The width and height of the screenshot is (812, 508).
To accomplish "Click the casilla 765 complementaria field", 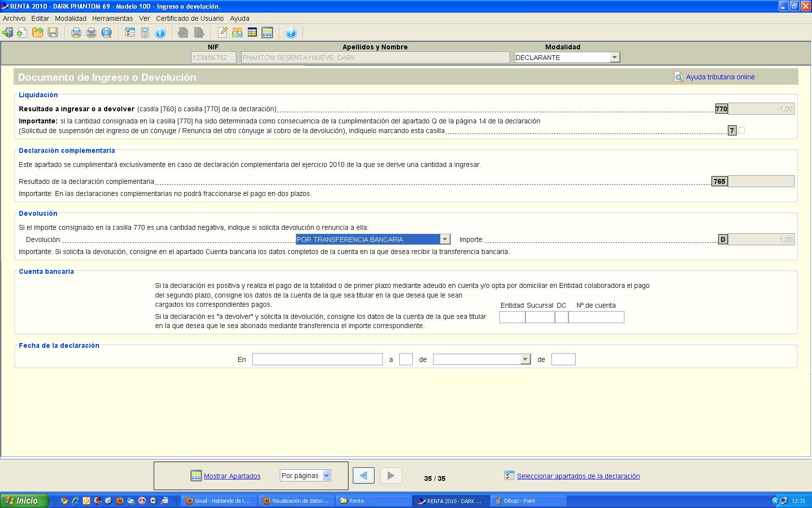I will point(761,181).
